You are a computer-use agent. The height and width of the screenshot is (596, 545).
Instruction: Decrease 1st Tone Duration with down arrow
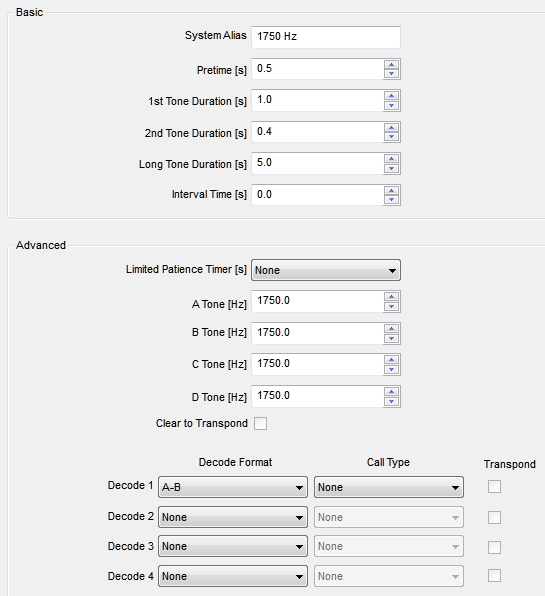(x=391, y=105)
